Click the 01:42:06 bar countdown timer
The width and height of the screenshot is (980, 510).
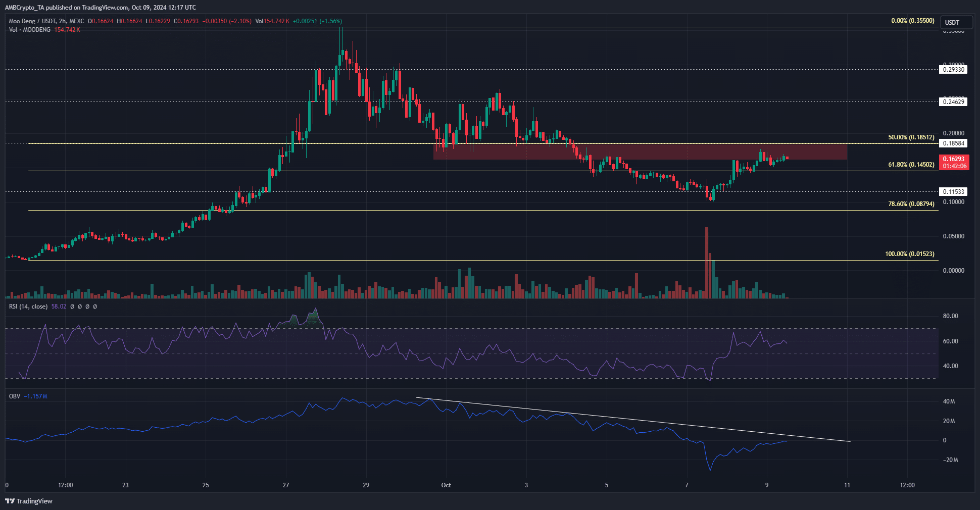pyautogui.click(x=954, y=166)
